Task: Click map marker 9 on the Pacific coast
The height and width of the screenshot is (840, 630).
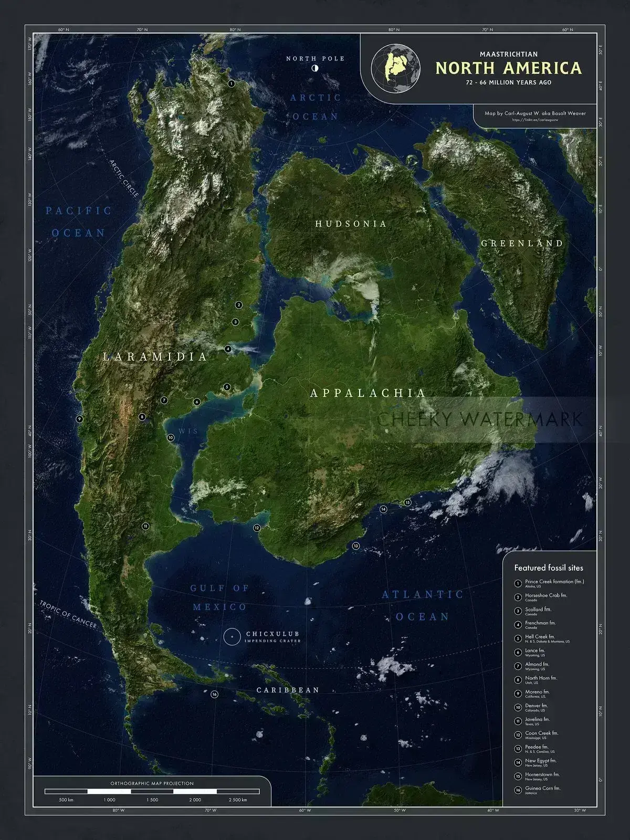Action: (x=79, y=419)
